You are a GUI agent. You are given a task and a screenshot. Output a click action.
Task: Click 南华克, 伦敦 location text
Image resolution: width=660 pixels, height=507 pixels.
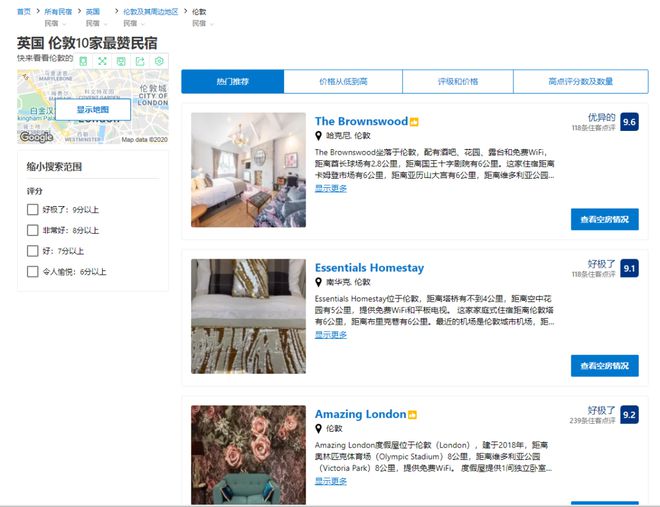(349, 282)
